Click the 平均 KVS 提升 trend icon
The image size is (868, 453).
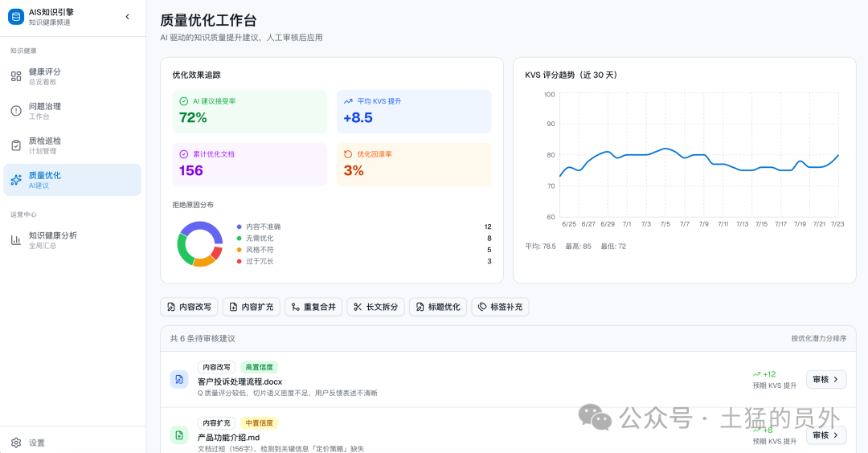(x=348, y=101)
